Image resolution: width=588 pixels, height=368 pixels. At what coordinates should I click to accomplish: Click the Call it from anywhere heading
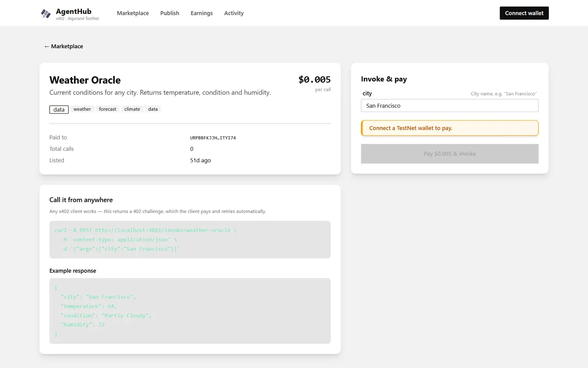(81, 200)
